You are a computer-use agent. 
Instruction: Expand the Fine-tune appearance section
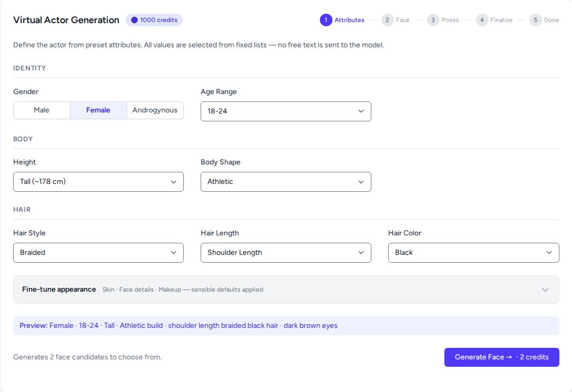[x=286, y=290]
